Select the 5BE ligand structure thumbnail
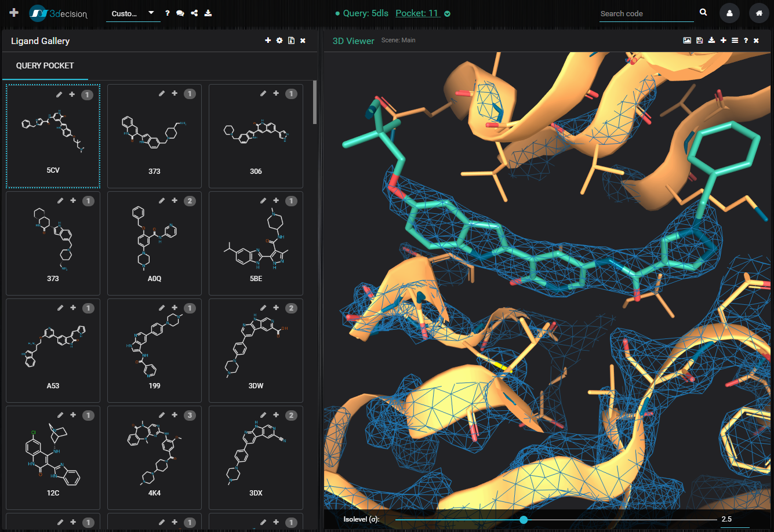This screenshot has width=774, height=532. (256, 239)
